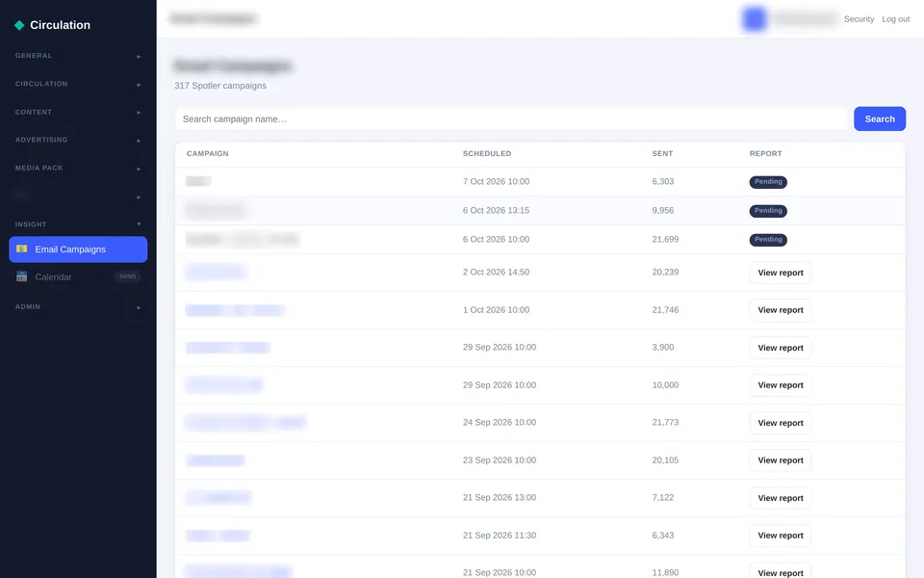Click the Calendar icon in sidebar

tap(22, 276)
